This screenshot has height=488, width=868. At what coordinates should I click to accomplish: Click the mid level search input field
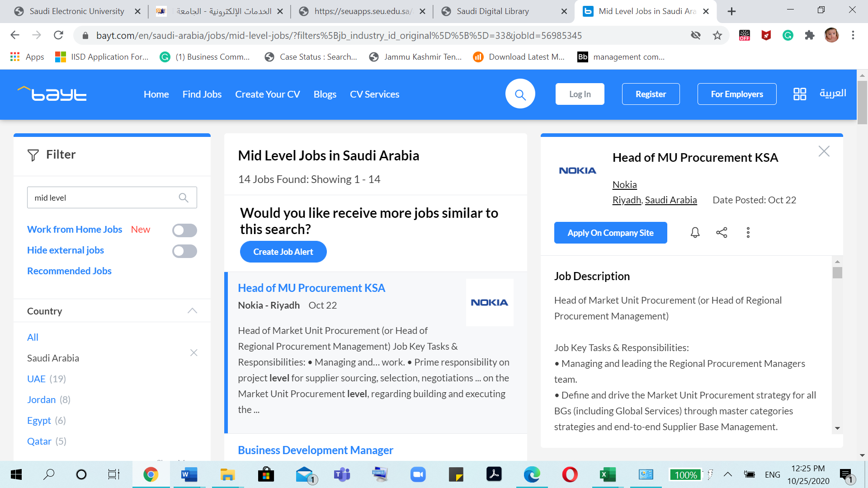click(x=104, y=197)
